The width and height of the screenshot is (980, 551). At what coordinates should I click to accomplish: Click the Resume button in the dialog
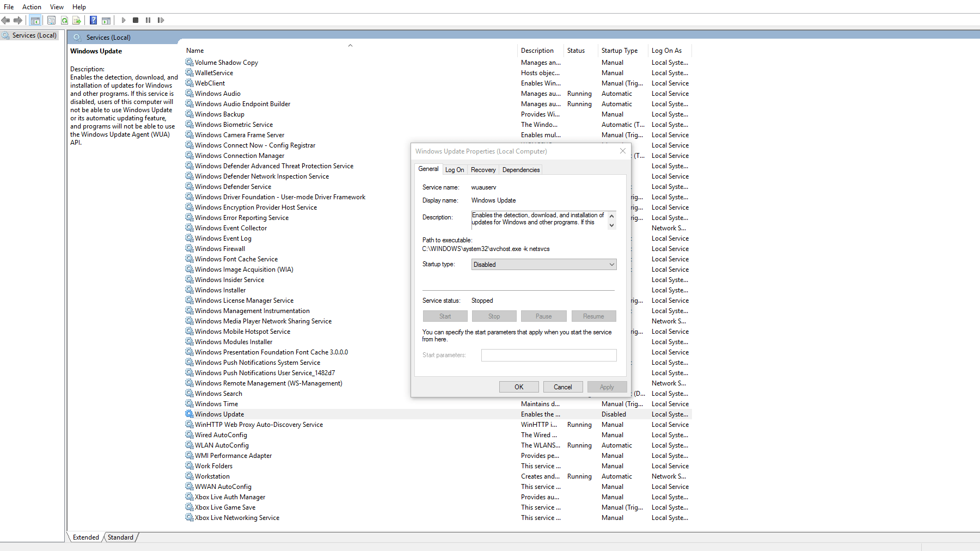(594, 316)
